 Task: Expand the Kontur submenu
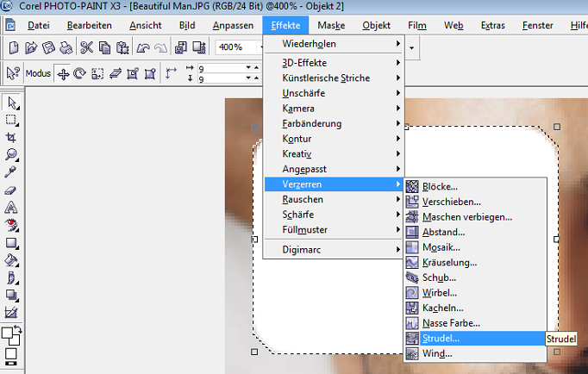pyautogui.click(x=334, y=139)
